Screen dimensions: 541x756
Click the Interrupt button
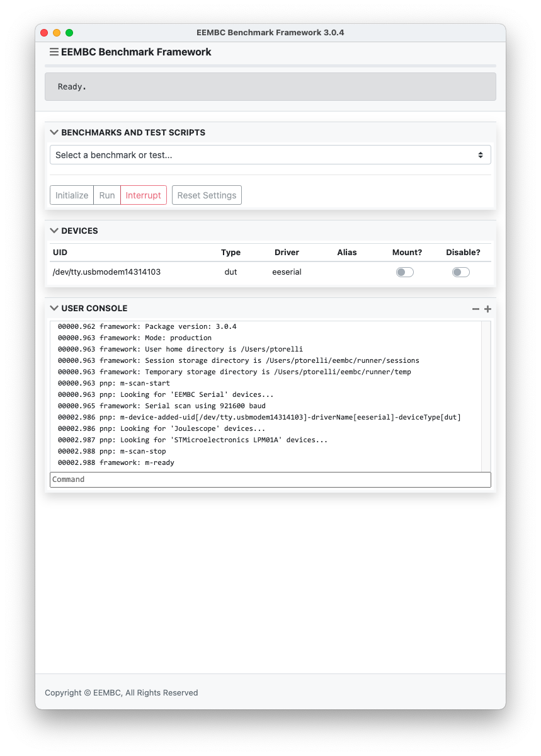(x=144, y=195)
